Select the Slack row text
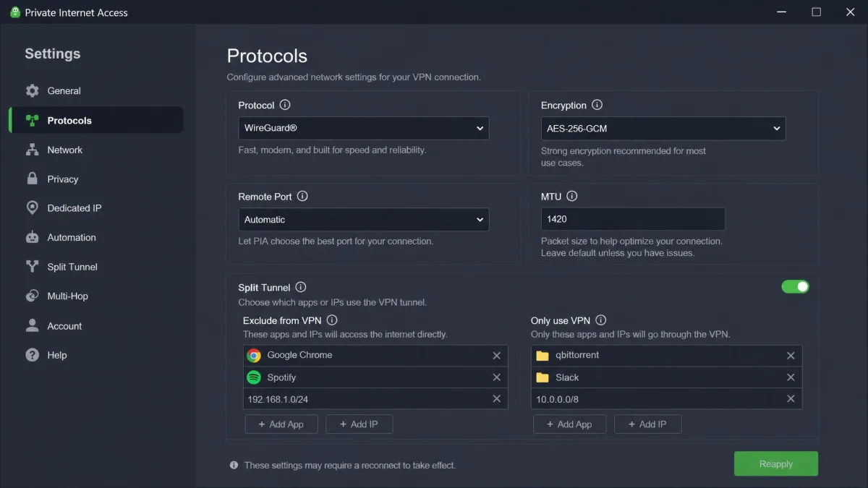 point(567,377)
